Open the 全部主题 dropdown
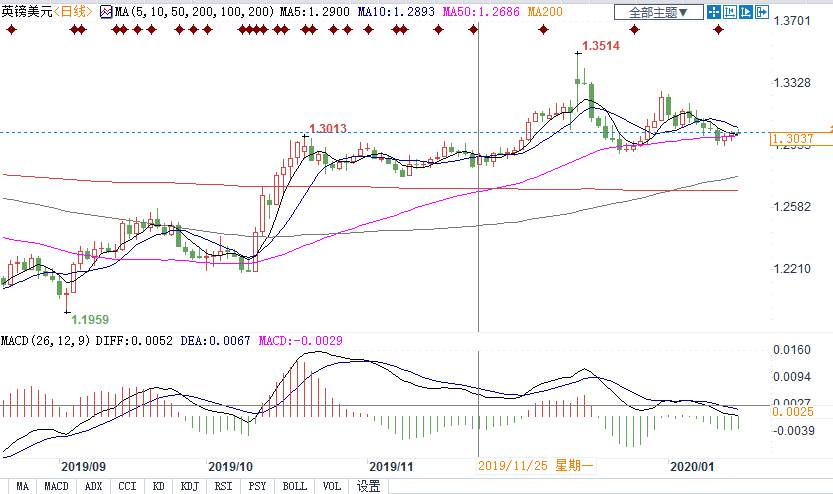833x494 pixels. [659, 12]
